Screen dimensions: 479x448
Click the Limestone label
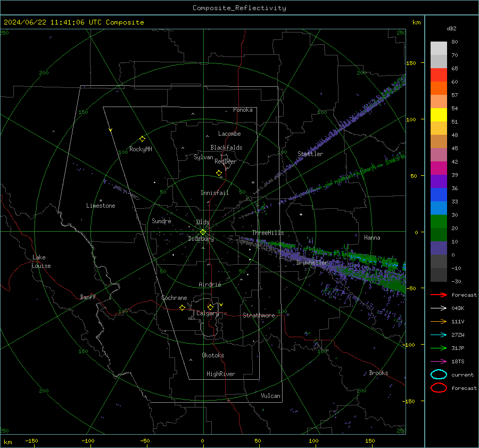pyautogui.click(x=101, y=206)
